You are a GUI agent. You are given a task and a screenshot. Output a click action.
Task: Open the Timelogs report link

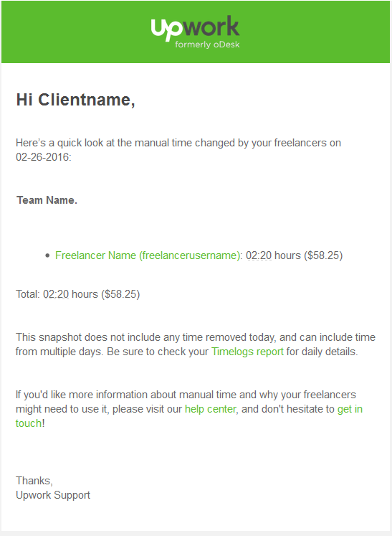247,352
